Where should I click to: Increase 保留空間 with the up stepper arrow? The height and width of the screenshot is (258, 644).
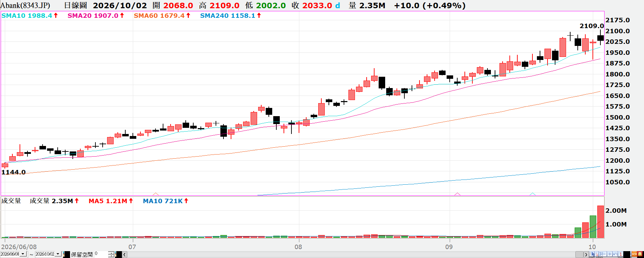111,253
